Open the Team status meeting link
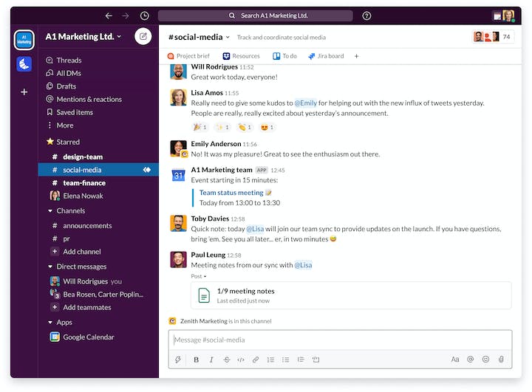 coord(231,193)
